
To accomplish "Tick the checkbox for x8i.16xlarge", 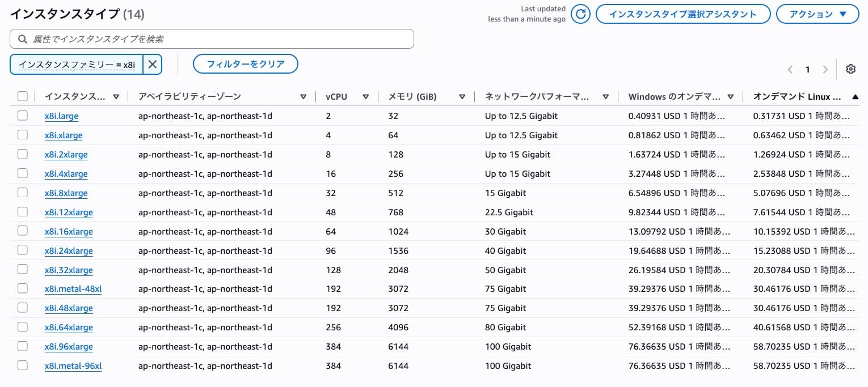I will (22, 231).
